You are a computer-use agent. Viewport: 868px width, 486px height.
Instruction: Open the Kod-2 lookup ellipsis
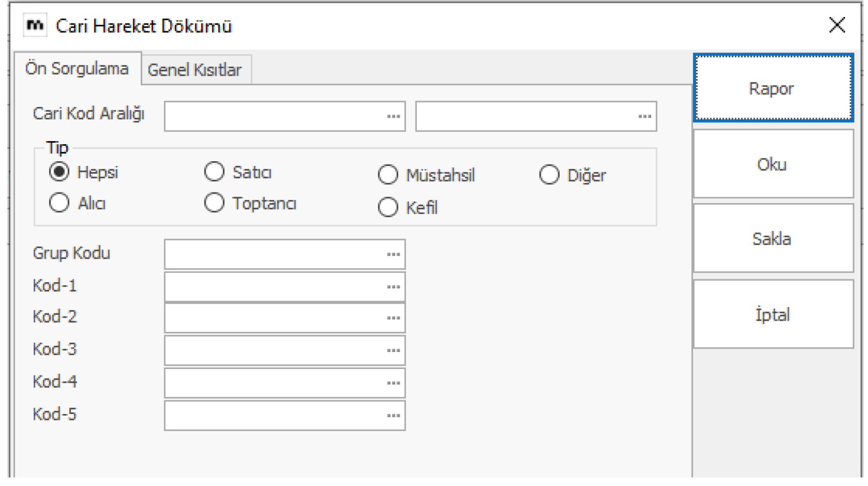394,318
